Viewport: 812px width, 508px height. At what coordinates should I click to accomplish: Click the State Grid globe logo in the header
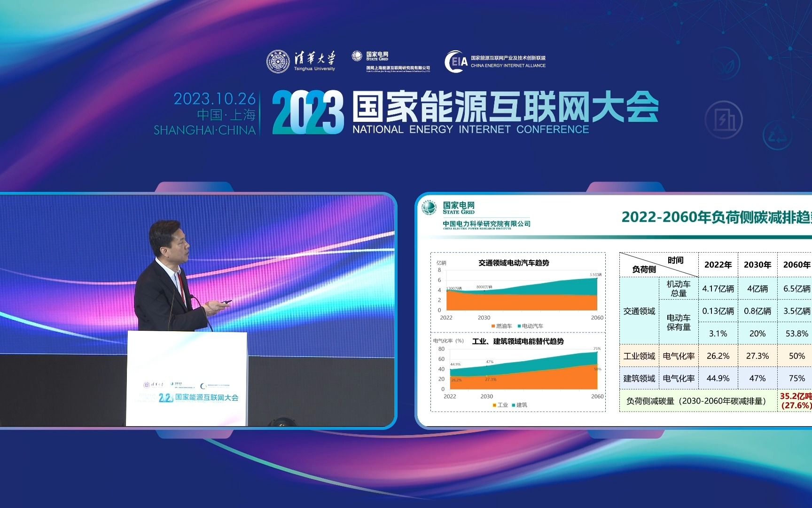(x=357, y=56)
